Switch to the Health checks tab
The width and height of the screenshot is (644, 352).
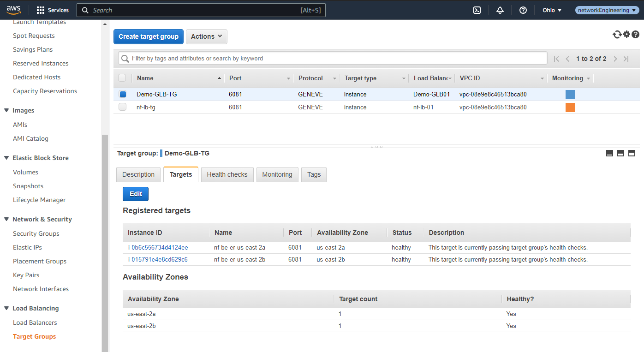point(227,174)
